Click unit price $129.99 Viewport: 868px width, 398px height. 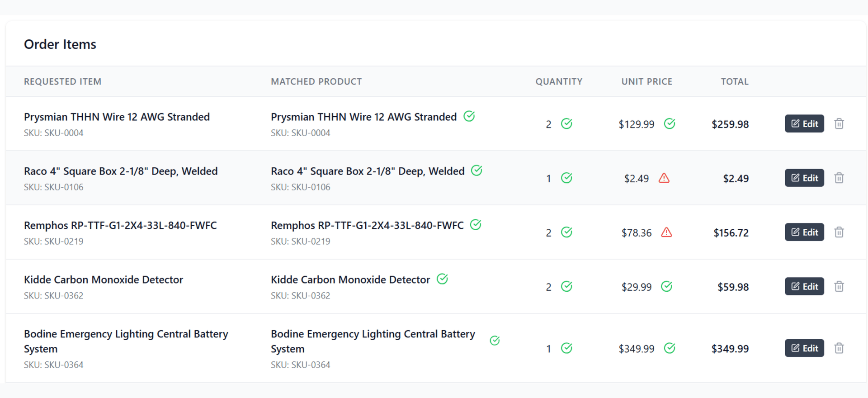point(637,124)
